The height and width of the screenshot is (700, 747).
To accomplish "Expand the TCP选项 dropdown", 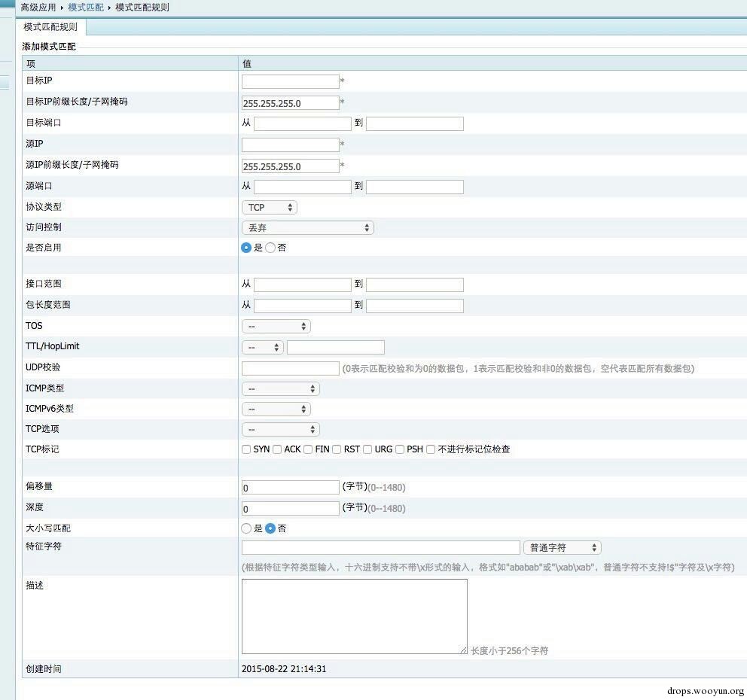I will 280,429.
